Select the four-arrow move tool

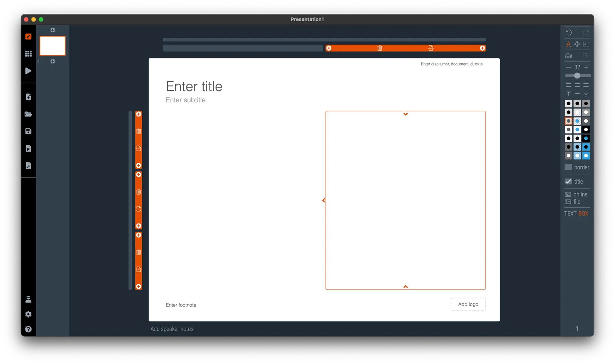(x=577, y=44)
